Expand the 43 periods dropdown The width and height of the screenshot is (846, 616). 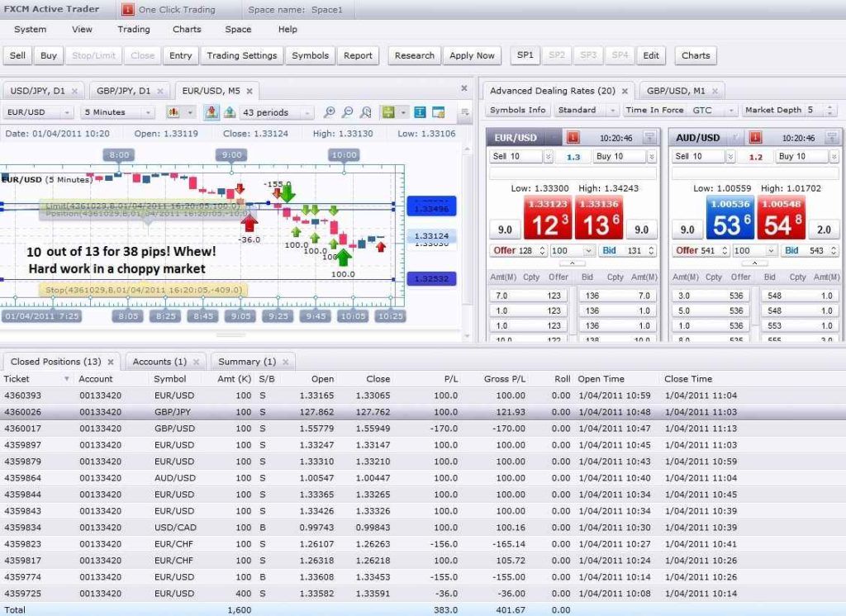click(x=277, y=112)
